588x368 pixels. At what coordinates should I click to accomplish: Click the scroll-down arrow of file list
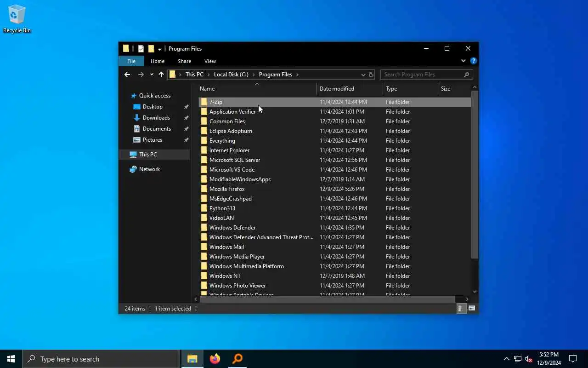coord(475,291)
